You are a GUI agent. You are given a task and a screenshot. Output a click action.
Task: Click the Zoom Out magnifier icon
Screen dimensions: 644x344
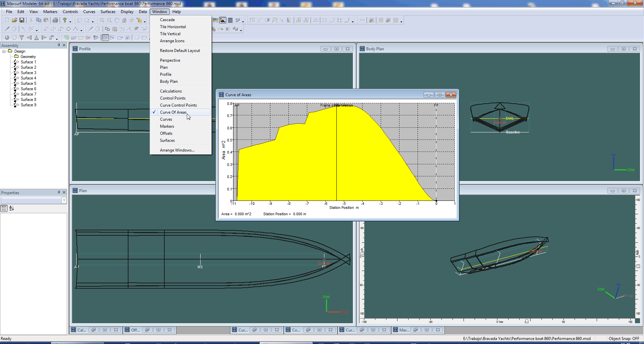[109, 20]
